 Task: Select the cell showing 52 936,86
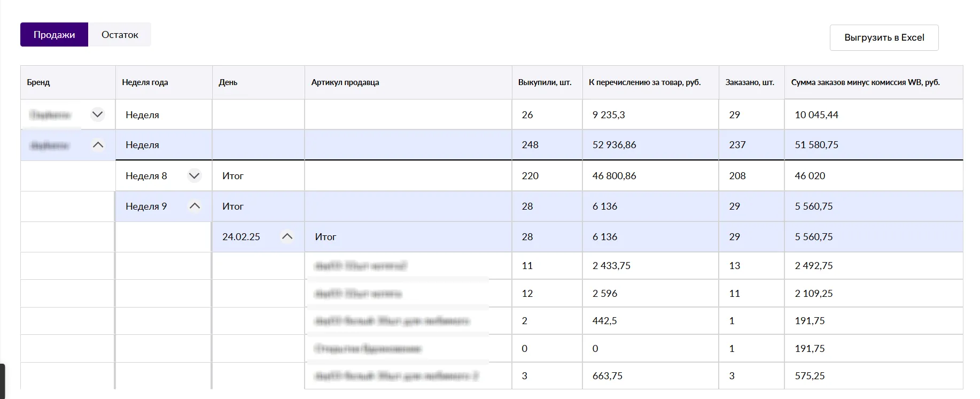point(615,145)
